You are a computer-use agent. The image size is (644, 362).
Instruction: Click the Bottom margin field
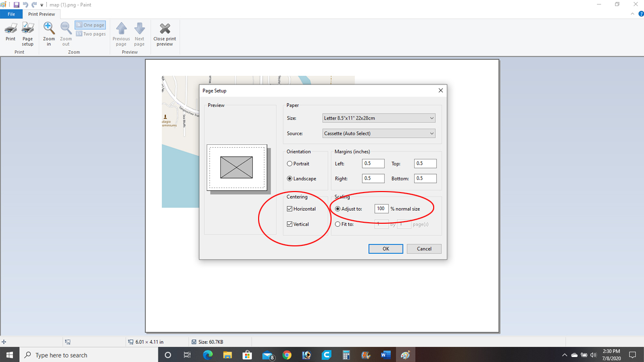[x=426, y=178]
